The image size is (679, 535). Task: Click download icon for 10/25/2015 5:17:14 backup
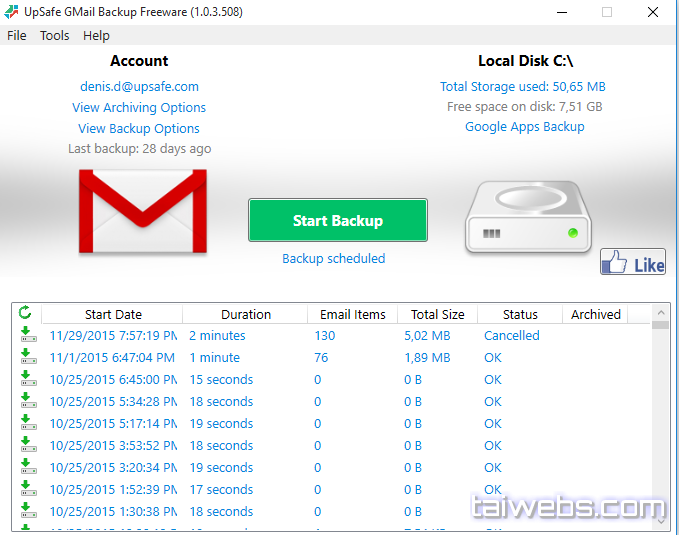28,423
